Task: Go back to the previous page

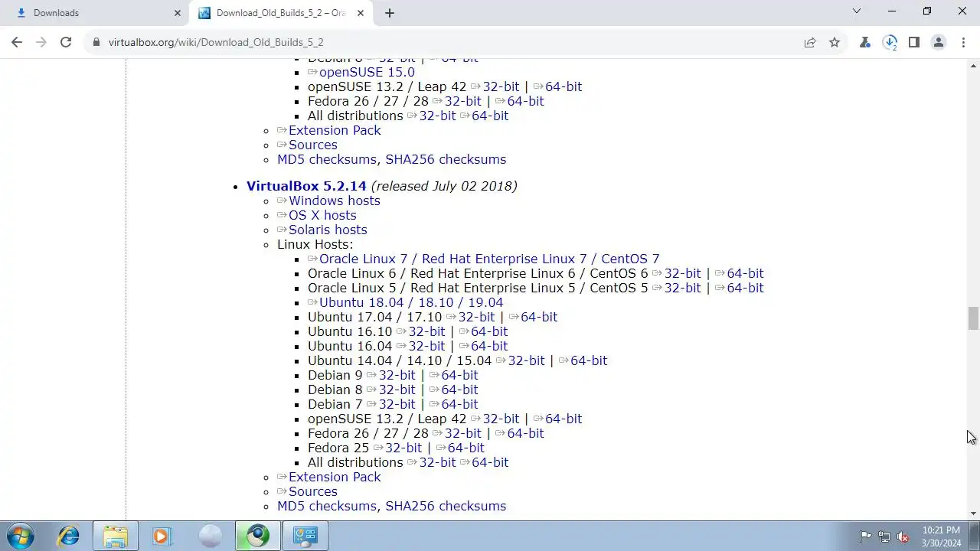Action: (x=17, y=42)
